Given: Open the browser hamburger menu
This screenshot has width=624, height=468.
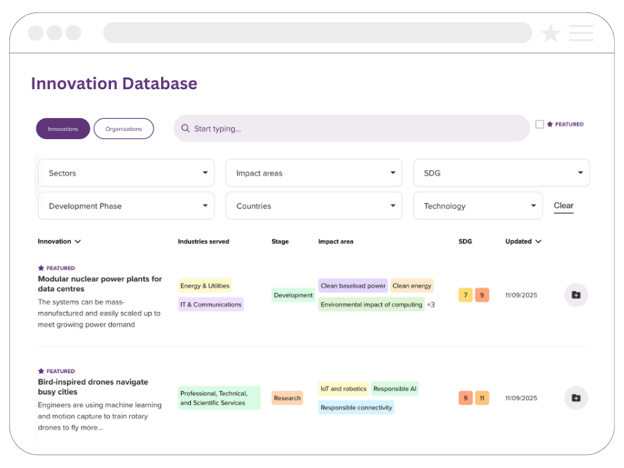Looking at the screenshot, I should point(581,33).
